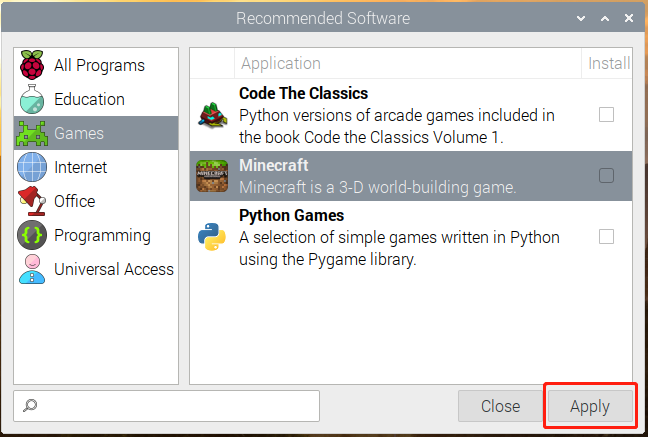Image resolution: width=648 pixels, height=437 pixels.
Task: Sort by the Application column header
Action: click(407, 63)
